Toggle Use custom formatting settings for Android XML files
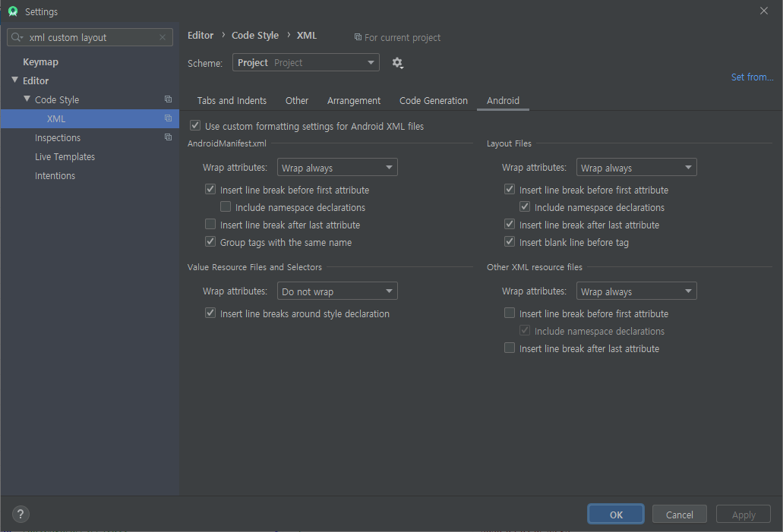This screenshot has width=783, height=532. [x=195, y=126]
